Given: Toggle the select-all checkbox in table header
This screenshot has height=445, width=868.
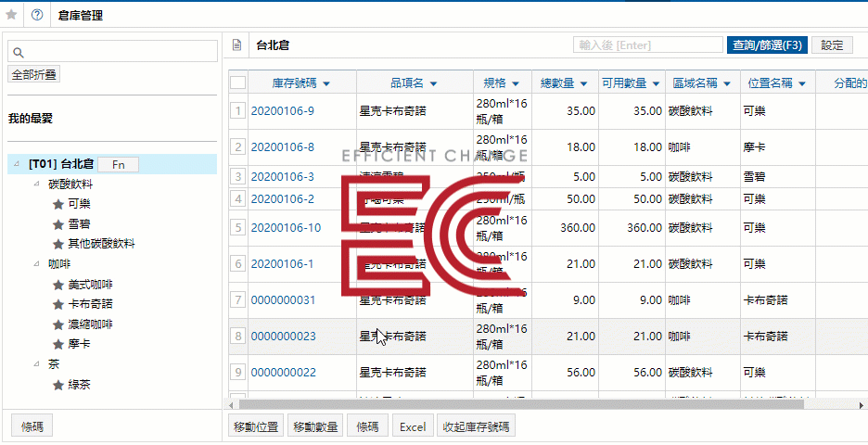Looking at the screenshot, I should point(238,83).
